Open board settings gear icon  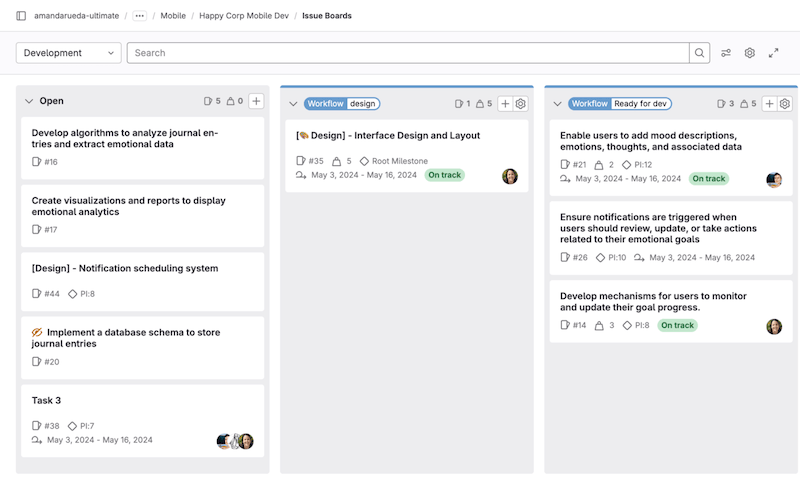click(x=749, y=53)
